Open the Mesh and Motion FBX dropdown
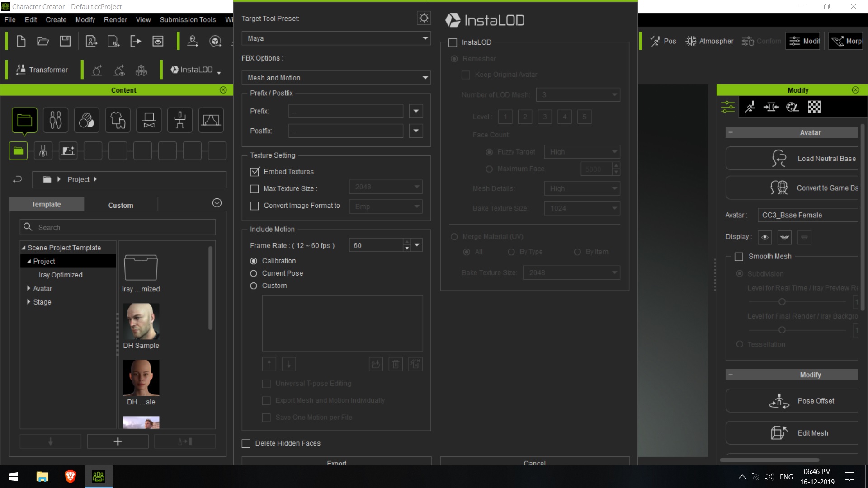Image resolution: width=868 pixels, height=488 pixels. pos(336,78)
